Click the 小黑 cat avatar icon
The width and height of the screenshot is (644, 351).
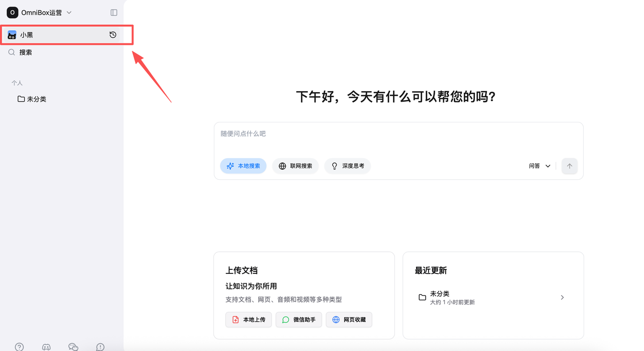pos(12,35)
